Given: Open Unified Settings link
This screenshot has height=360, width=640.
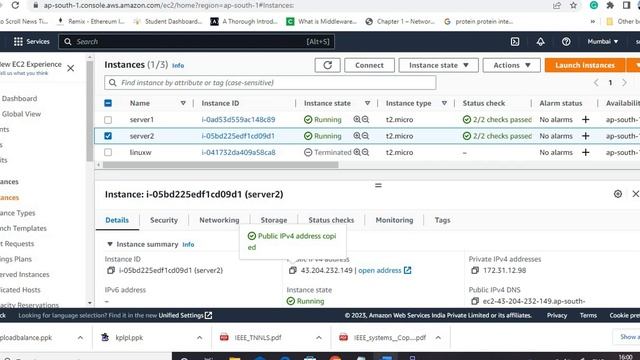Looking at the screenshot, I should [185, 316].
